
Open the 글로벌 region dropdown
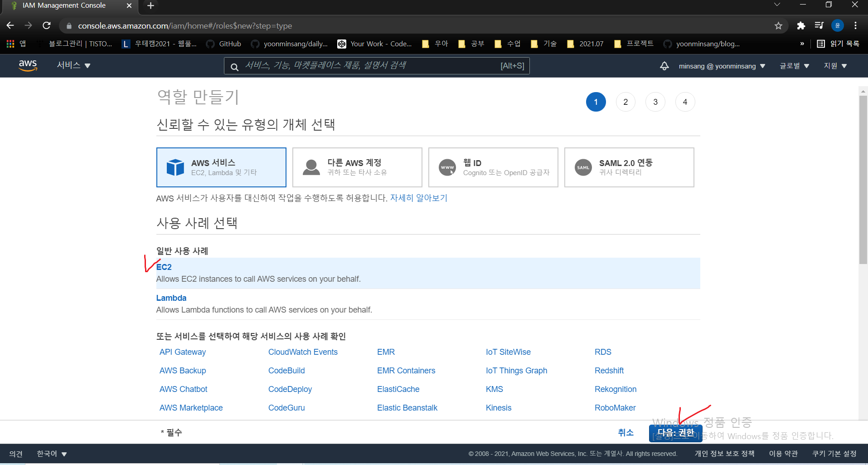pyautogui.click(x=794, y=66)
